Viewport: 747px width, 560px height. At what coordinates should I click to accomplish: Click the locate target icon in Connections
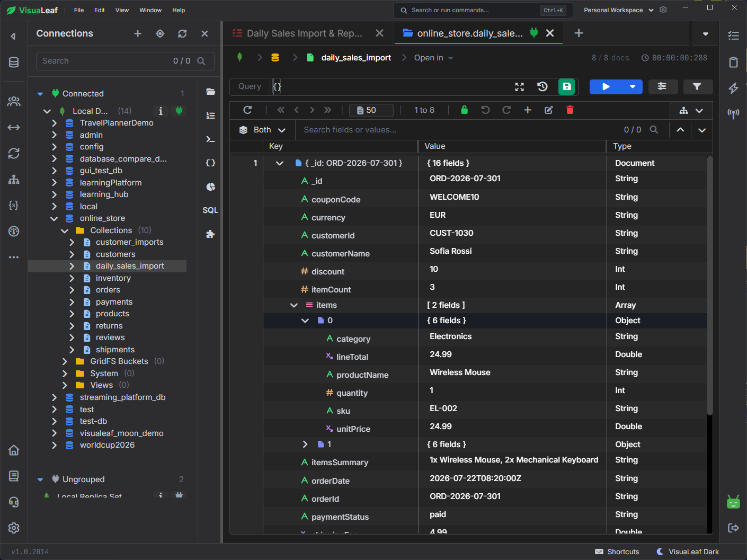coord(160,33)
